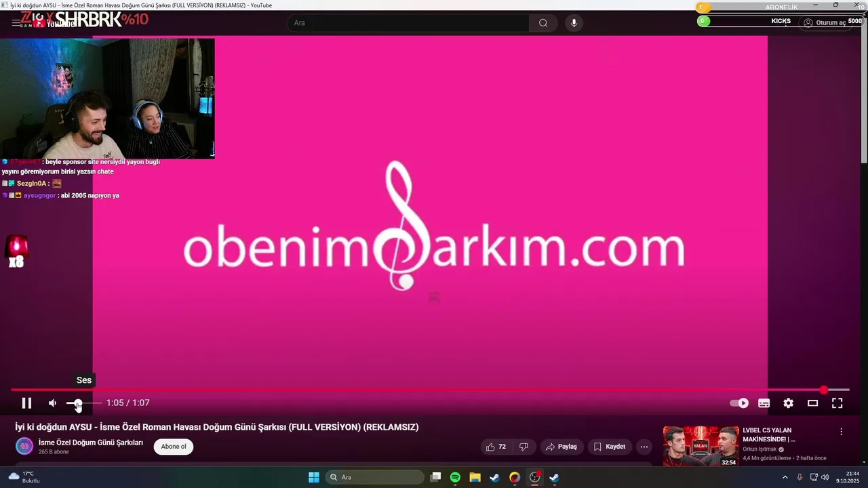Open the network tray icon
The image size is (868, 488).
pos(814,477)
